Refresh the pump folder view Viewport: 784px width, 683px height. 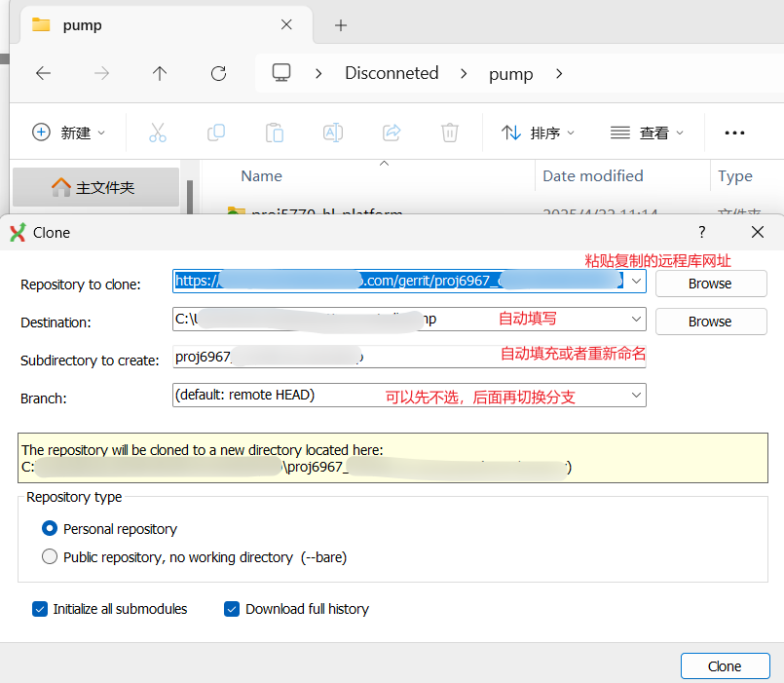tap(218, 73)
